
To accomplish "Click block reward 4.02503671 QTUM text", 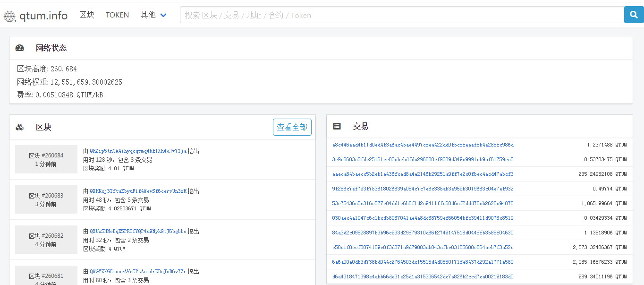I will [117, 208].
